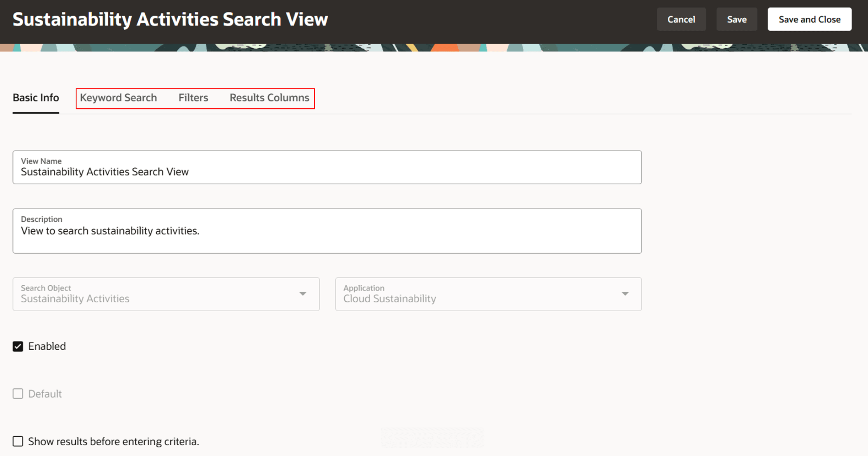Click into the View Name field
The width and height of the screenshot is (868, 456).
327,172
